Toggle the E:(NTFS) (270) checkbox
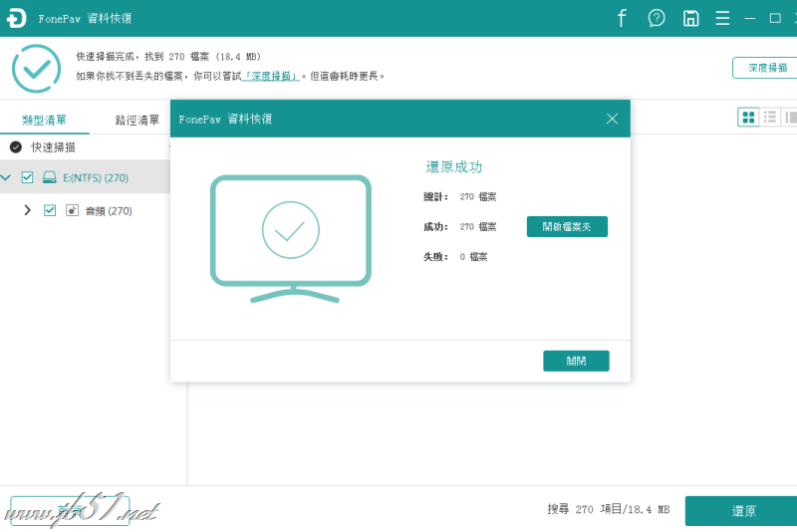Image resolution: width=797 pixels, height=532 pixels. 27,177
